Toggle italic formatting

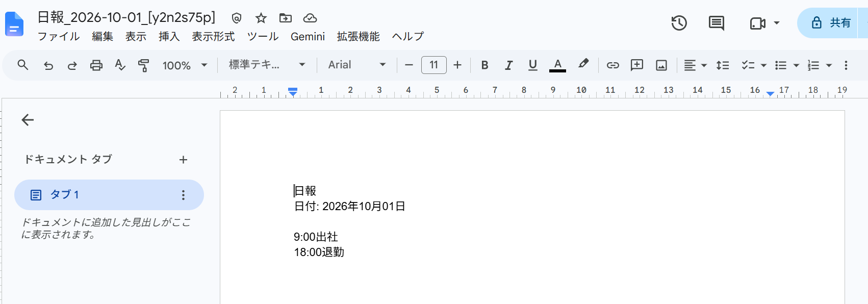coord(509,65)
